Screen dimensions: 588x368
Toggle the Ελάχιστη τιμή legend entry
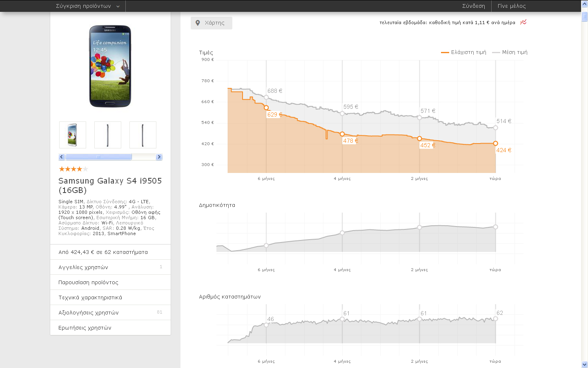tap(464, 52)
